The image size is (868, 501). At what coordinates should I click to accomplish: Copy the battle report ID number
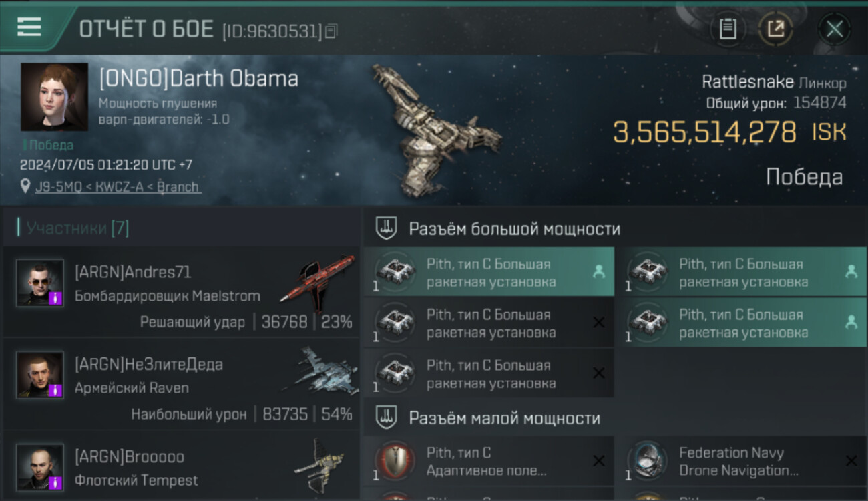[331, 31]
